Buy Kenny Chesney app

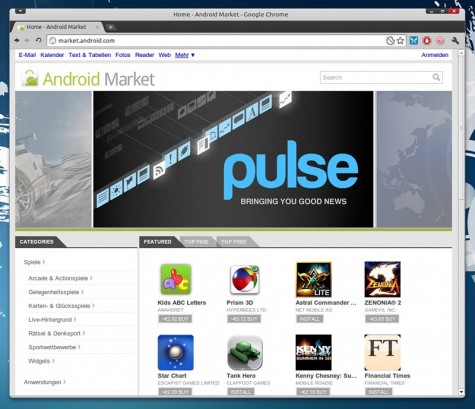(313, 392)
